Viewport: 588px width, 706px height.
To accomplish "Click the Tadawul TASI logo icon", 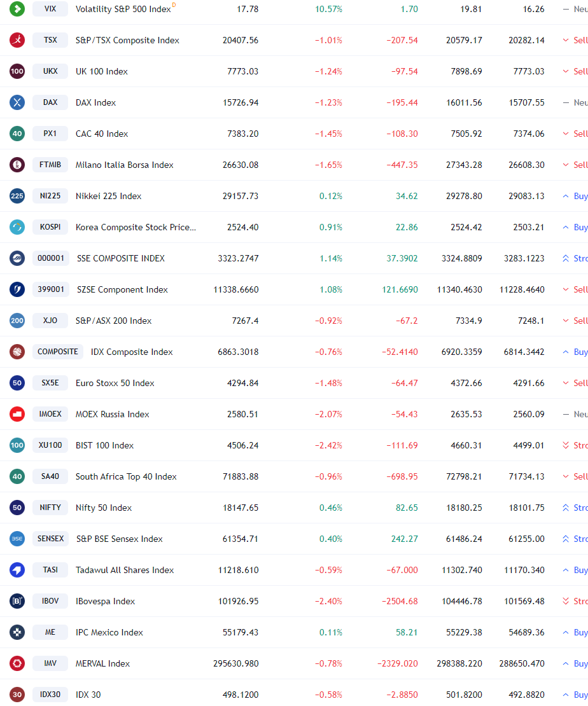I will tap(17, 570).
